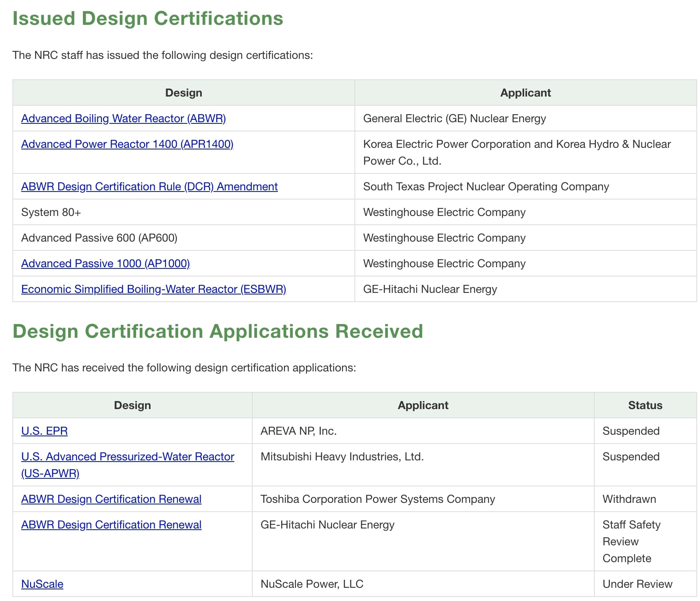Click the Under Review status for NuScale
This screenshot has width=700, height=601.
pyautogui.click(x=637, y=584)
